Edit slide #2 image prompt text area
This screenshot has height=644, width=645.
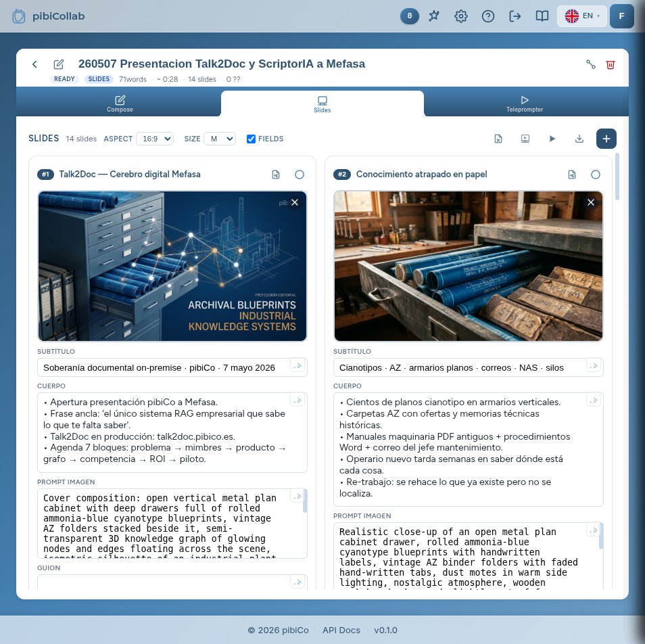tap(469, 556)
